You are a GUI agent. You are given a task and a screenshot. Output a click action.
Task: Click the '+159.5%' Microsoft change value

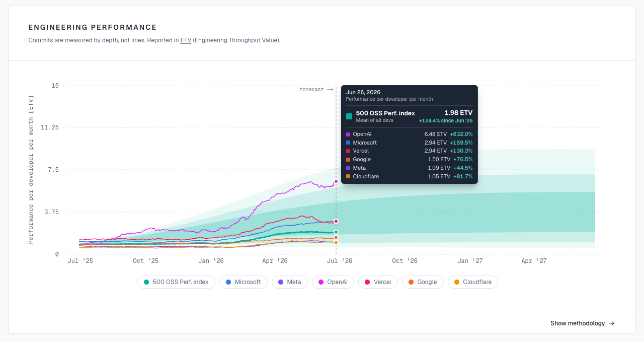pos(461,143)
